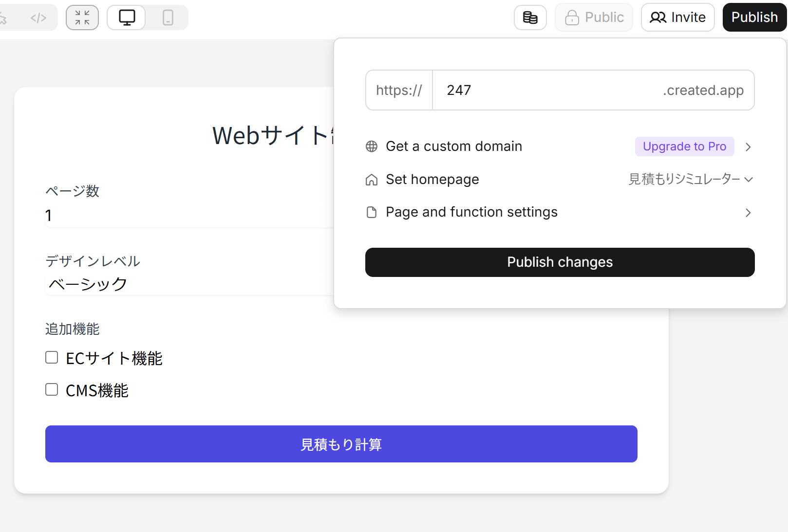This screenshot has height=532, width=788.
Task: Open the credits/coins icon
Action: (x=530, y=17)
